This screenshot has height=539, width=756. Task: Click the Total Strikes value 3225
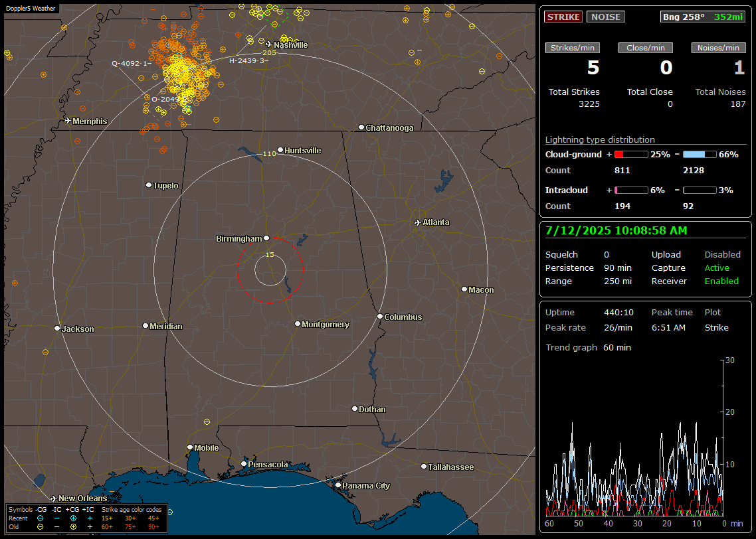click(589, 104)
